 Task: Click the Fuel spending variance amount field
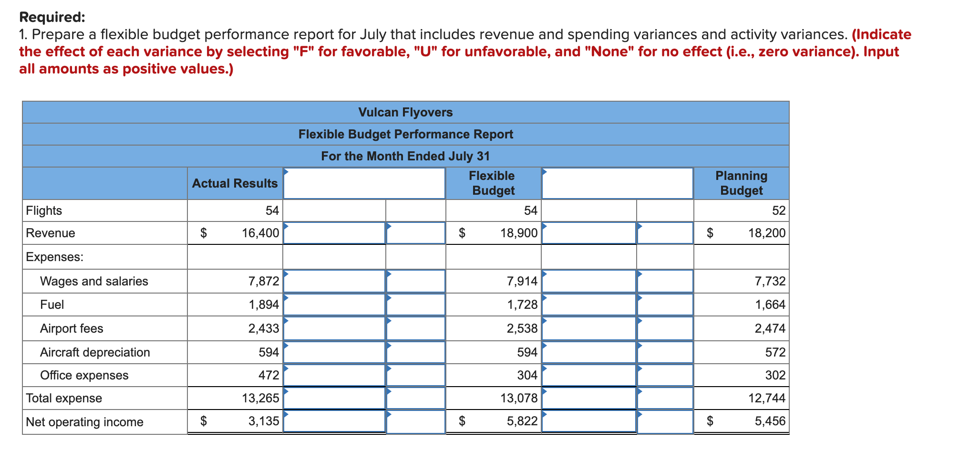pyautogui.click(x=334, y=305)
